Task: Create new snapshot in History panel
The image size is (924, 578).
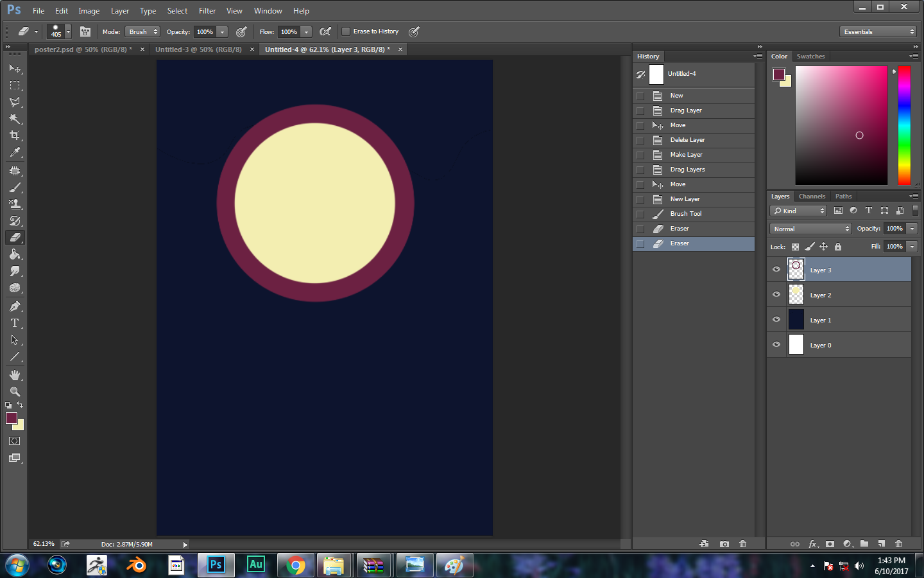Action: coord(724,544)
